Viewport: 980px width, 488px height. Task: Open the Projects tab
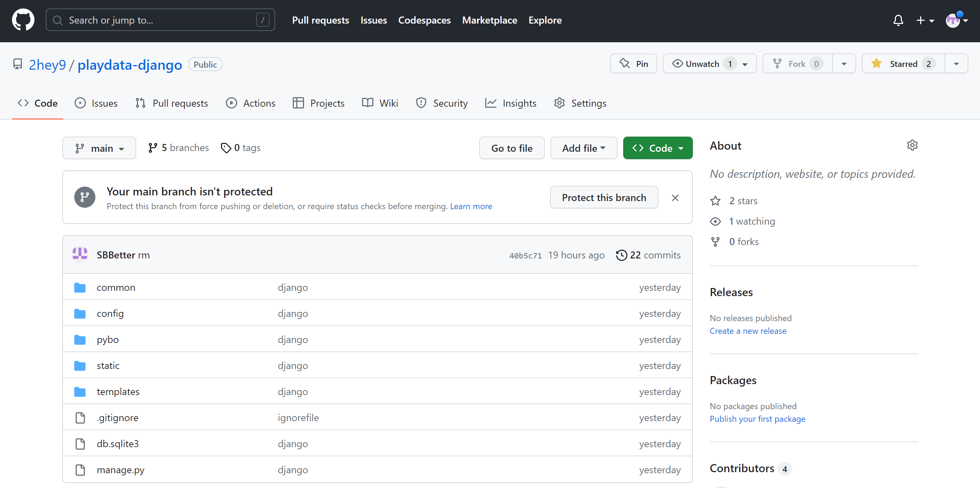[x=318, y=103]
